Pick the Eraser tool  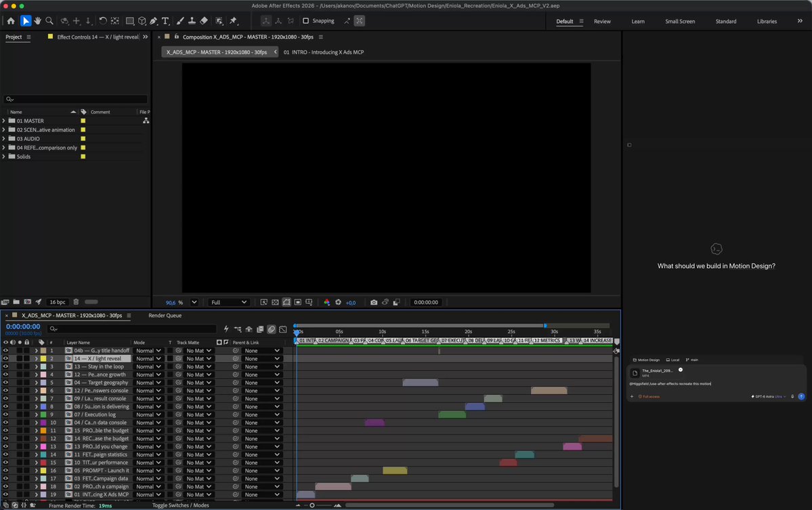point(204,21)
